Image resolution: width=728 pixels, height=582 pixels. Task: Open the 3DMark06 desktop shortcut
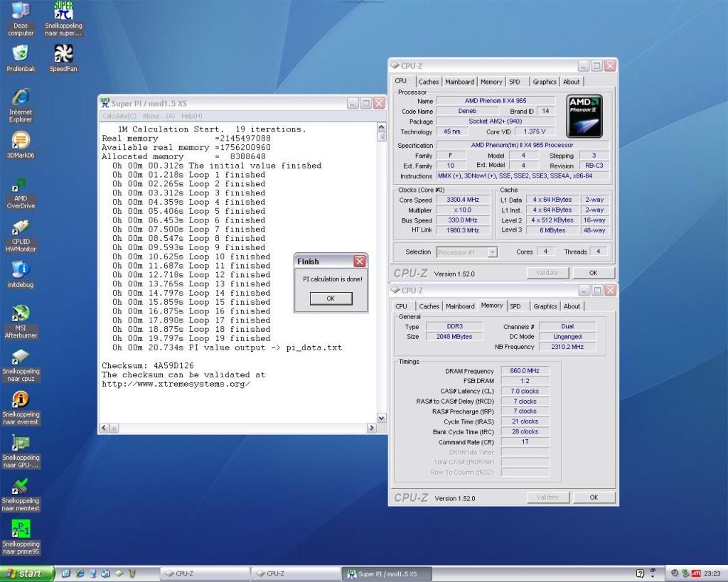[21, 141]
